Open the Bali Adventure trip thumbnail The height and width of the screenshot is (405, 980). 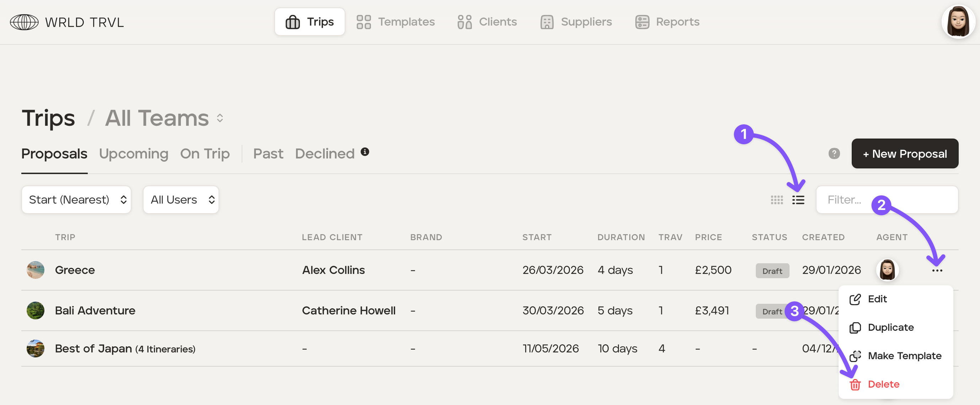point(36,310)
